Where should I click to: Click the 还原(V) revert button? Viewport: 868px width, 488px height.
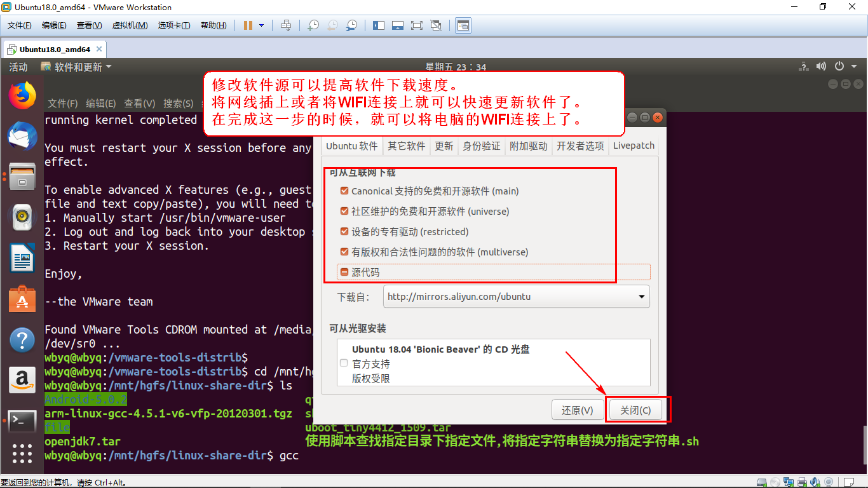click(577, 410)
